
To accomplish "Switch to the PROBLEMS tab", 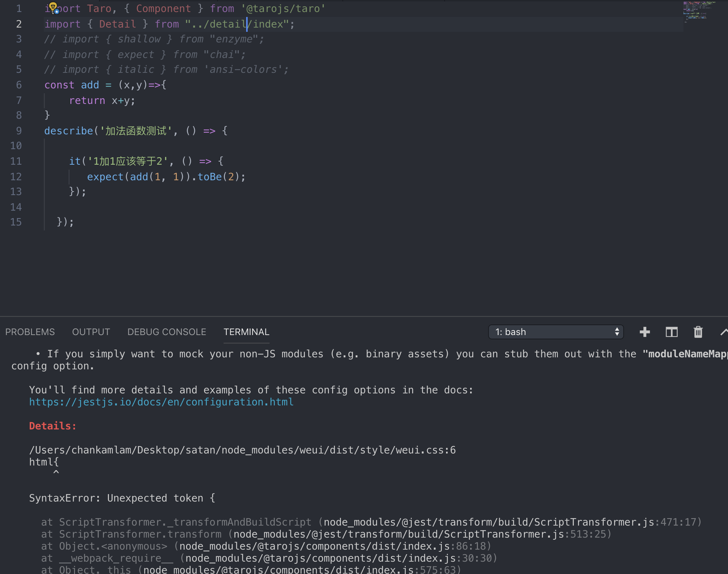I will point(30,332).
